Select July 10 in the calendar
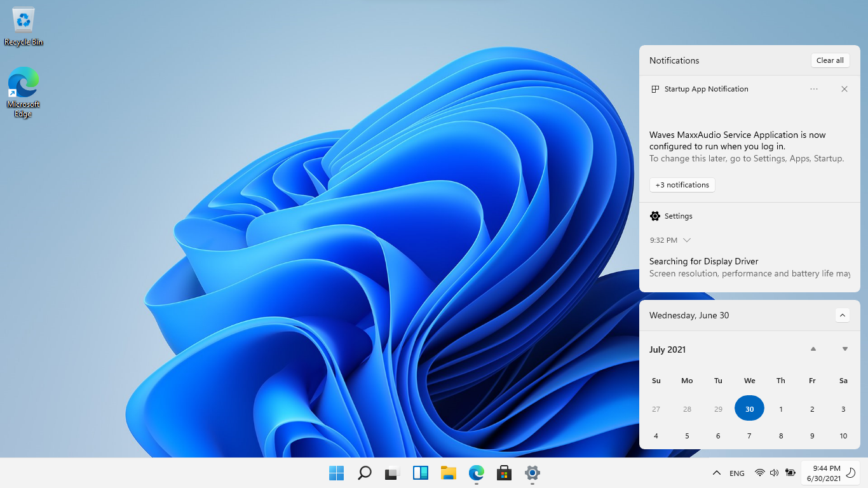 click(843, 436)
